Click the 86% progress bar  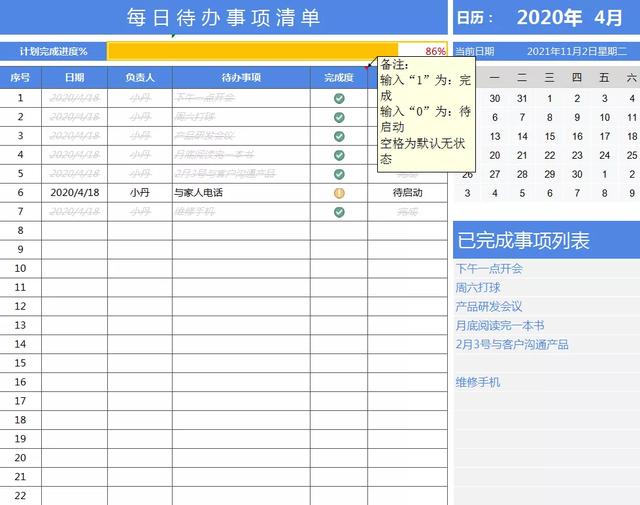[277, 51]
